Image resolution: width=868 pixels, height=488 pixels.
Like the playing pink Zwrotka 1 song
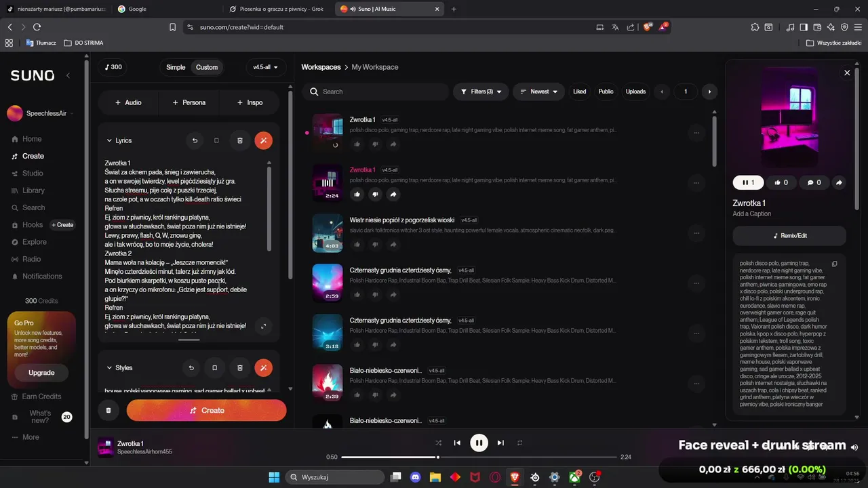357,195
